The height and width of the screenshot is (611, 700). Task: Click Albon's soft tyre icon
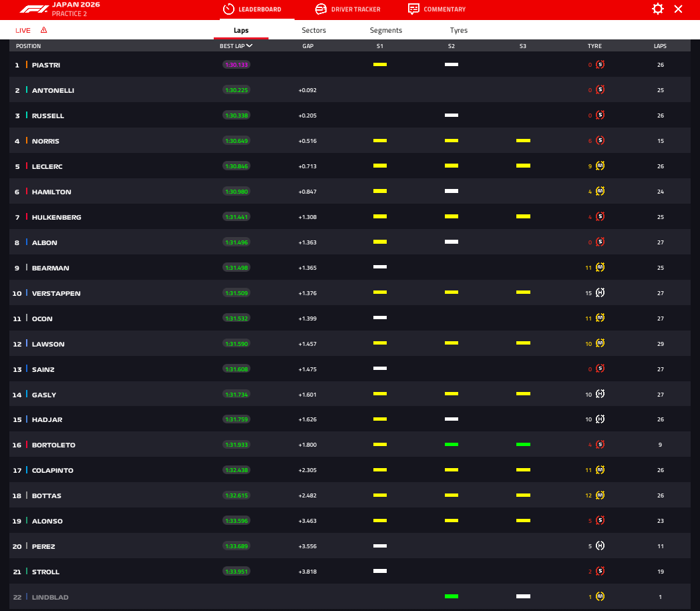600,242
